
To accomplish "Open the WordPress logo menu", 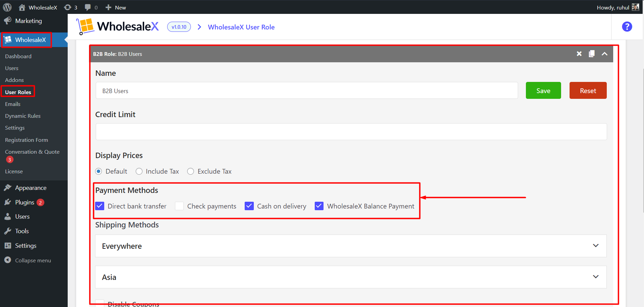I will (x=7, y=7).
